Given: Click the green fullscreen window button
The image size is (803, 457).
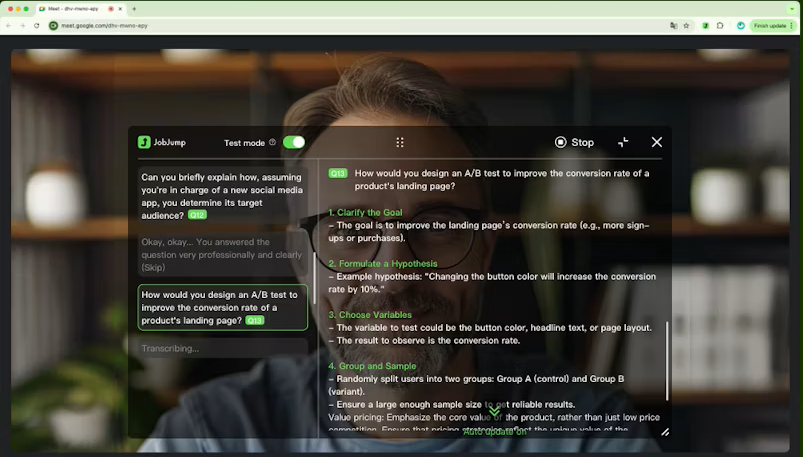Looking at the screenshot, I should 27,9.
